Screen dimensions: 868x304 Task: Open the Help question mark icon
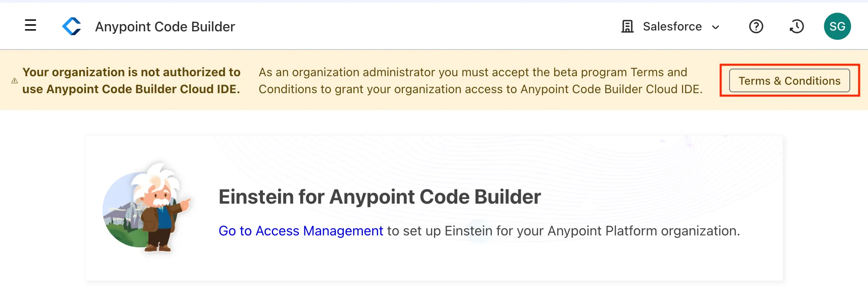(x=756, y=26)
